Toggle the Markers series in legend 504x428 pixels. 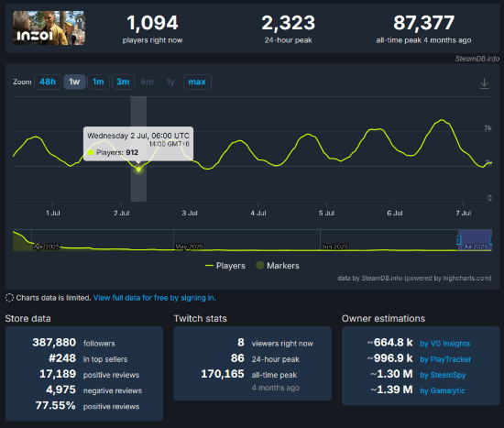[x=278, y=266]
